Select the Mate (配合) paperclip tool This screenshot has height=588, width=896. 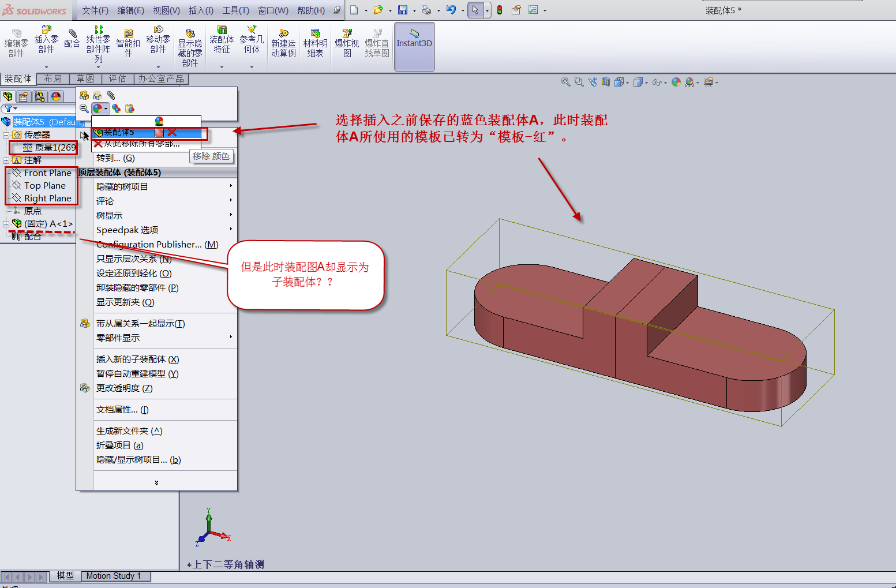(72, 39)
